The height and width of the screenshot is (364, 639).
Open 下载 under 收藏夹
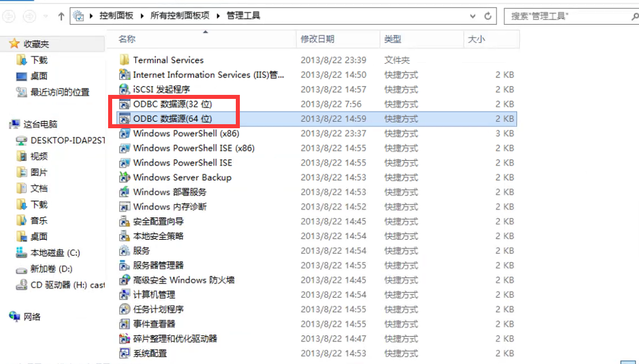click(39, 60)
